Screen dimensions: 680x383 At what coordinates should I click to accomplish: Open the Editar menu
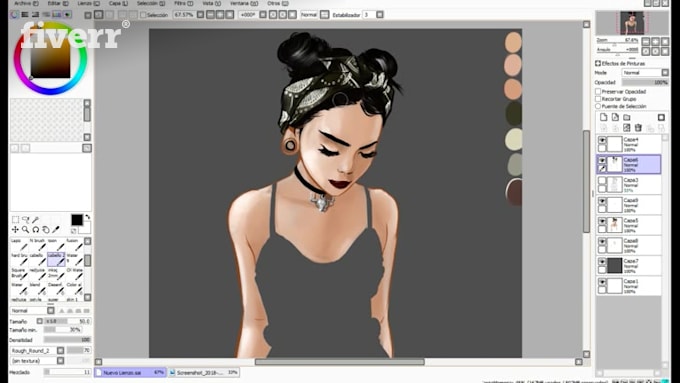click(57, 3)
